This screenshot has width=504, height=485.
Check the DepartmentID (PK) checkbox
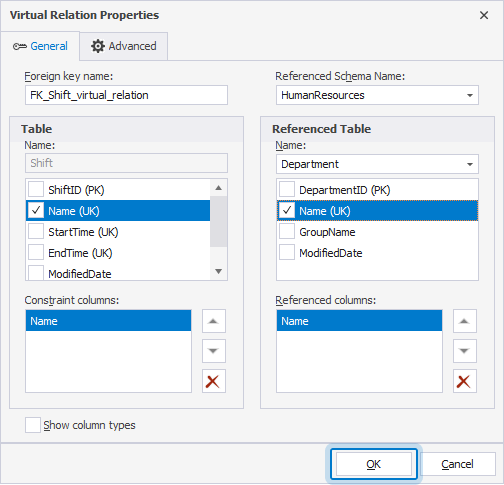click(x=287, y=190)
